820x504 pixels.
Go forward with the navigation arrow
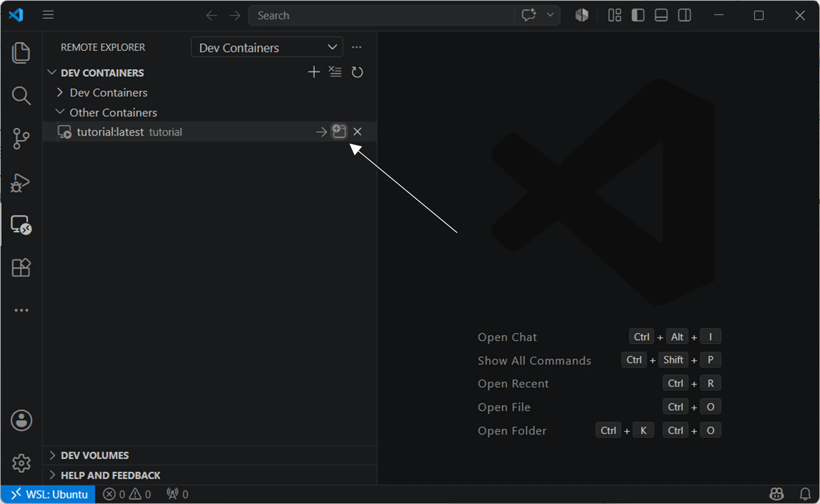pyautogui.click(x=235, y=16)
